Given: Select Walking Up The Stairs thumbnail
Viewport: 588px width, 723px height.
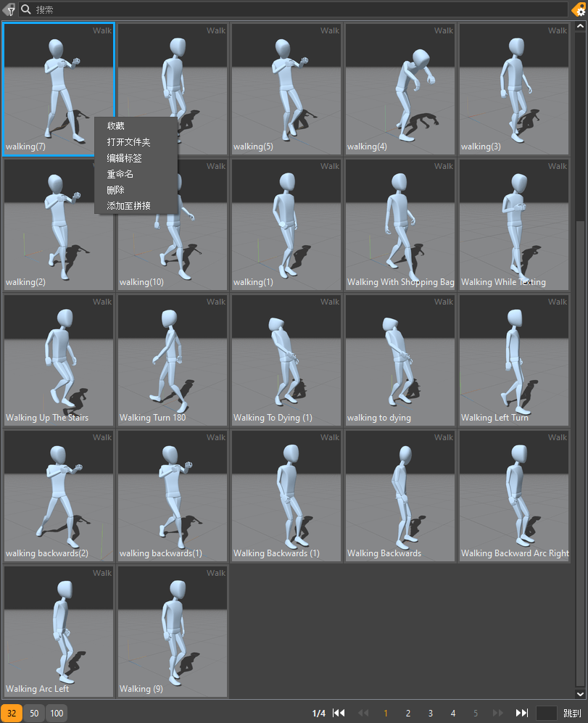Looking at the screenshot, I should tap(59, 360).
